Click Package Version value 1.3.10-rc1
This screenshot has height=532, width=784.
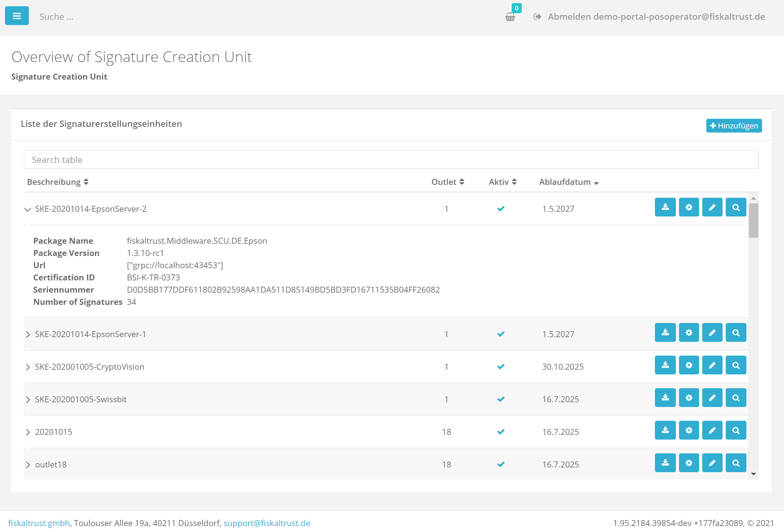(x=145, y=253)
